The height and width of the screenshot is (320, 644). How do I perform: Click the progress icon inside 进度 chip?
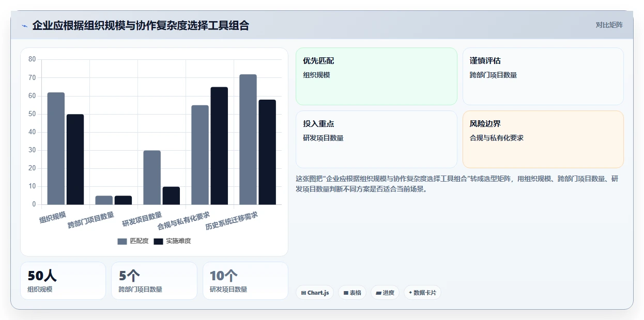(379, 293)
